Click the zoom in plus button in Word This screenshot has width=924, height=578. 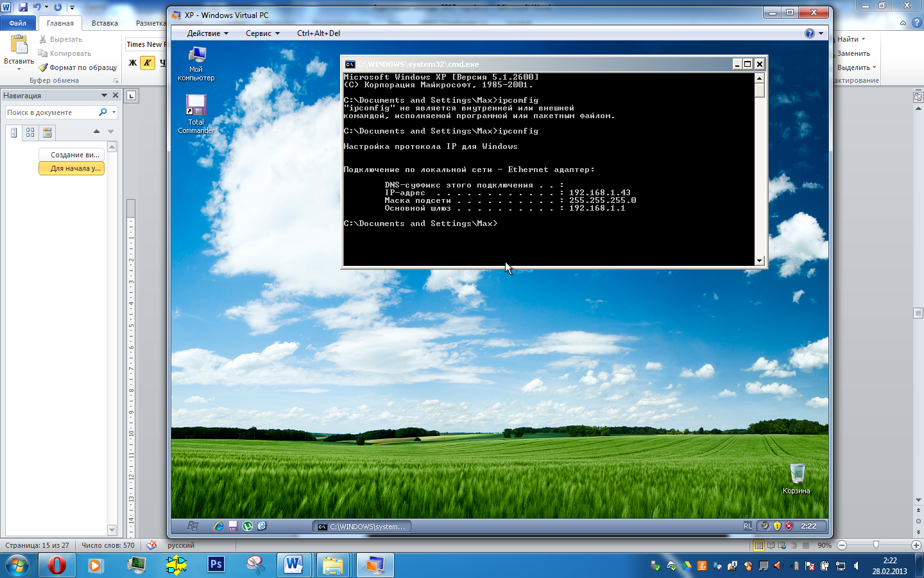click(x=916, y=545)
